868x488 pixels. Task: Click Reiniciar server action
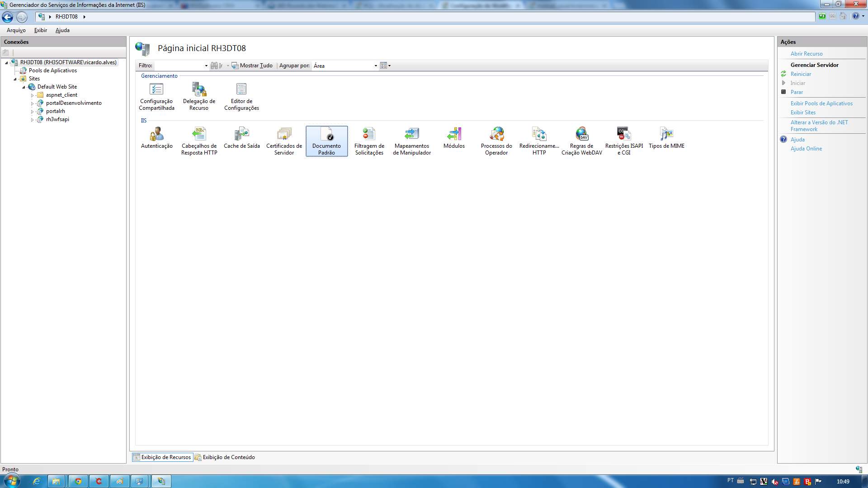pyautogui.click(x=801, y=74)
